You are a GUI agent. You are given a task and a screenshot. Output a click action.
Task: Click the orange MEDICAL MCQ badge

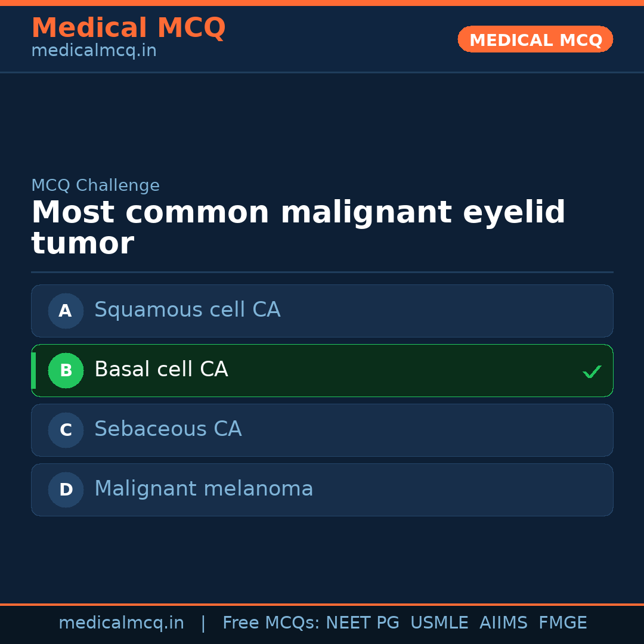pos(535,39)
